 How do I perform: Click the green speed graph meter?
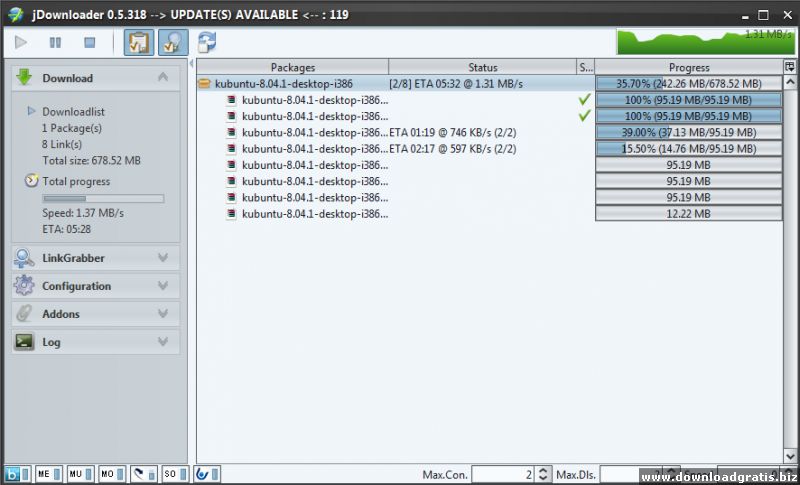[705, 41]
